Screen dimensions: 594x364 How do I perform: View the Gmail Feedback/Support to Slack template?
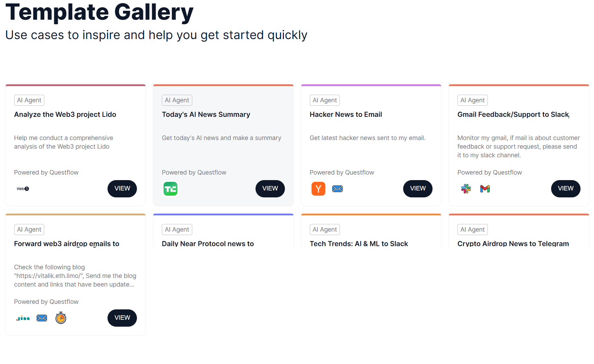566,189
